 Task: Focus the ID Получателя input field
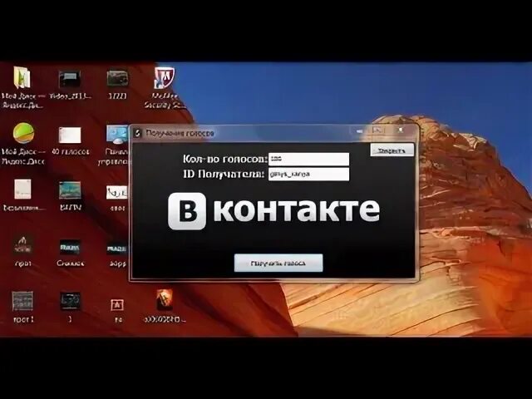pos(308,174)
